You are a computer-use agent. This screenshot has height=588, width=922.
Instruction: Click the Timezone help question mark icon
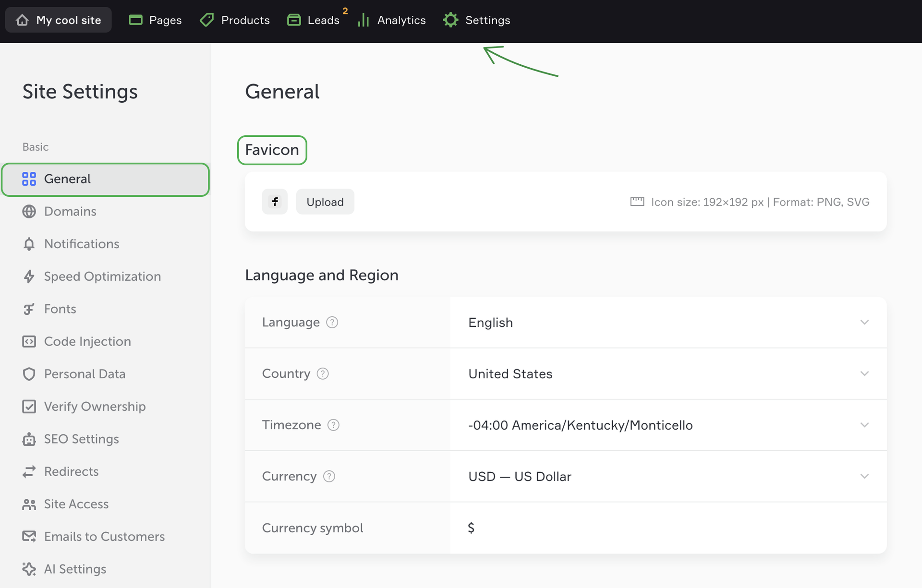[333, 425]
